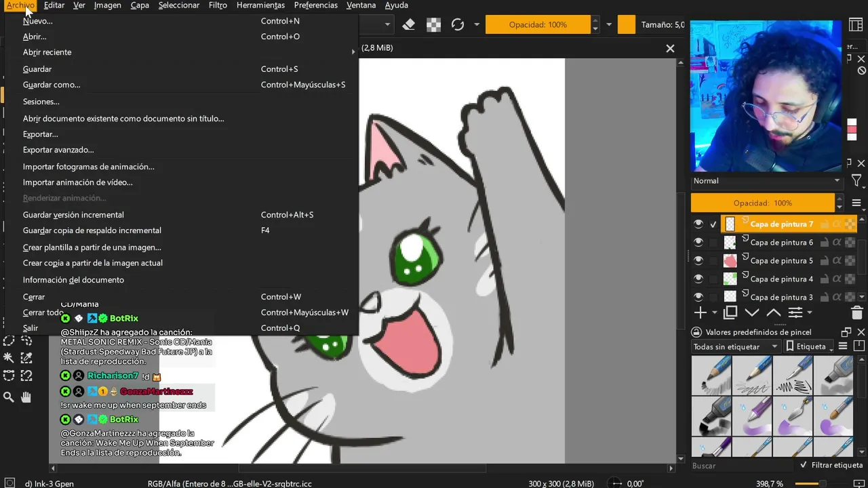Open the Etiqueta tag button dropdown
This screenshot has width=868, height=488.
[x=809, y=346]
